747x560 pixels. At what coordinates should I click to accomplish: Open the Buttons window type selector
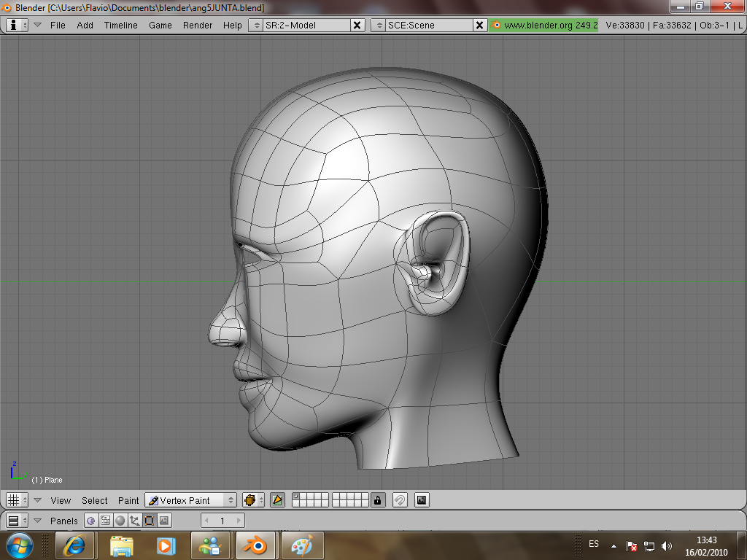(x=18, y=521)
